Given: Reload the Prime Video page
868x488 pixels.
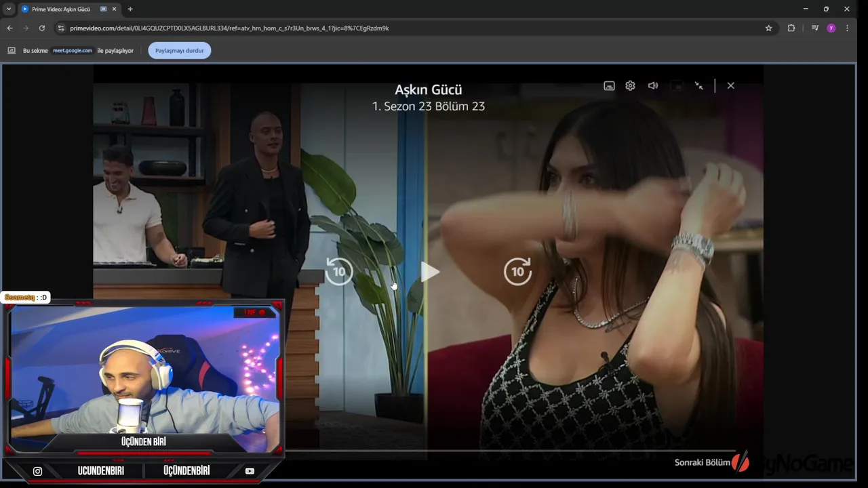Looking at the screenshot, I should tap(42, 28).
